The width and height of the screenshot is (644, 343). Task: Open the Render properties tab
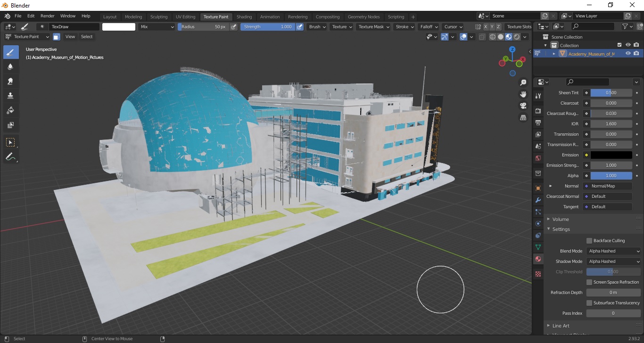click(x=538, y=111)
